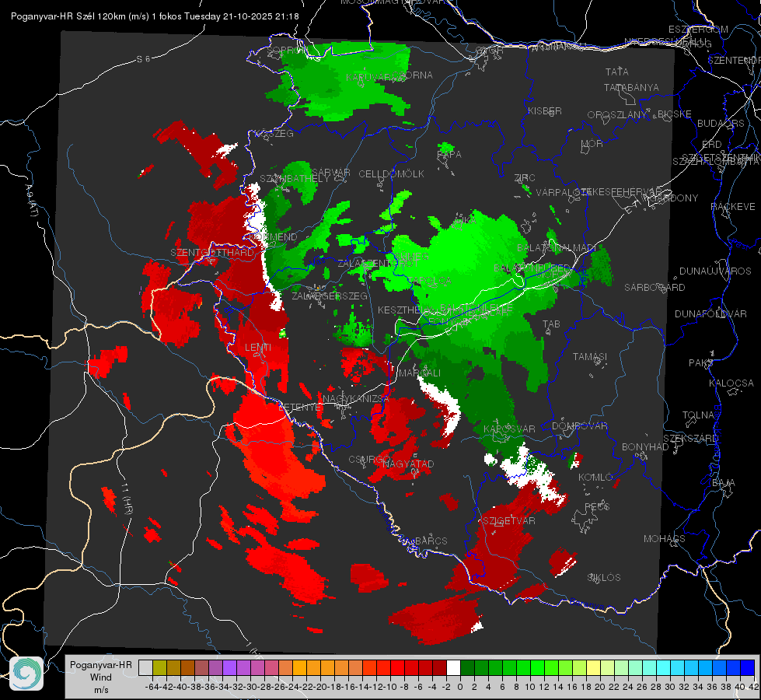The height and width of the screenshot is (700, 761).
Task: Select the pale yellow swatch above legend value 18
Action: (593, 668)
